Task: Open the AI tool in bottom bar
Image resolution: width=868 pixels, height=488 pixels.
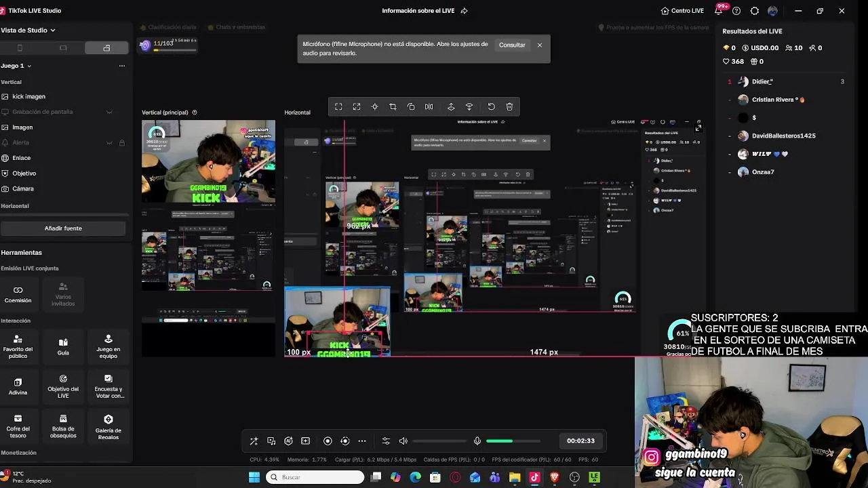Action: (x=288, y=441)
